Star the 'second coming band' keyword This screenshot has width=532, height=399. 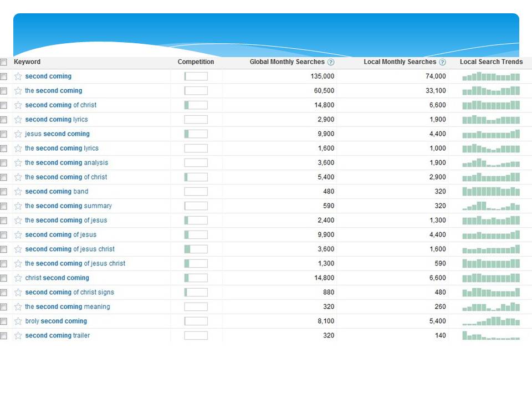pyautogui.click(x=18, y=192)
